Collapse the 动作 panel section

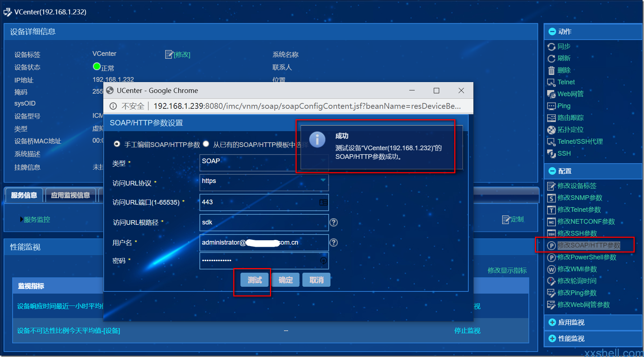(x=552, y=32)
